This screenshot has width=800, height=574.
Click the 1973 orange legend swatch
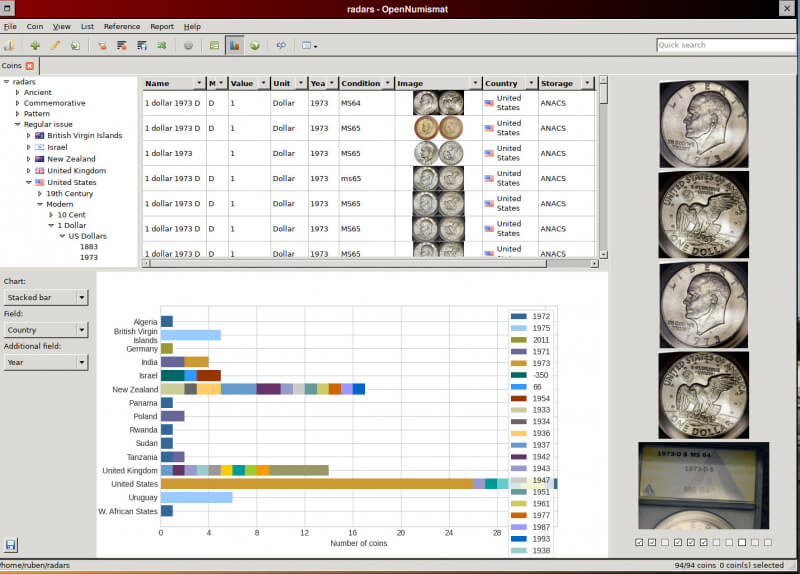point(518,364)
